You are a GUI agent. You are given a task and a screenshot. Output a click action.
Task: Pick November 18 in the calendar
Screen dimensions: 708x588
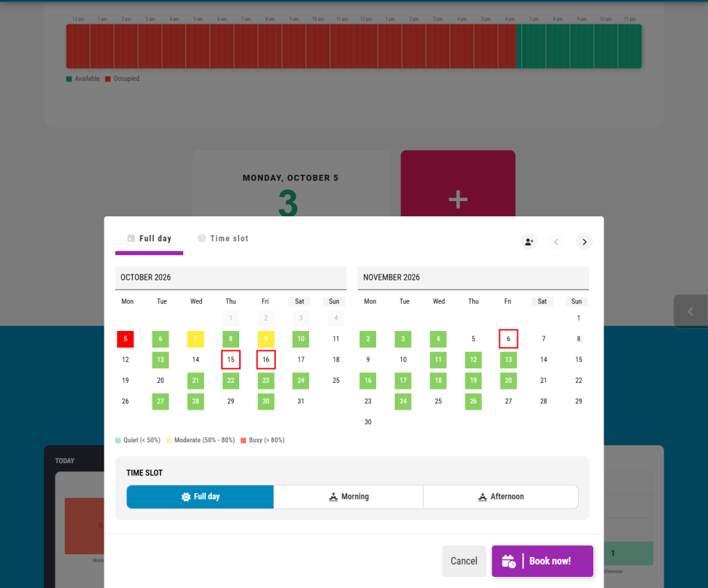coord(438,381)
